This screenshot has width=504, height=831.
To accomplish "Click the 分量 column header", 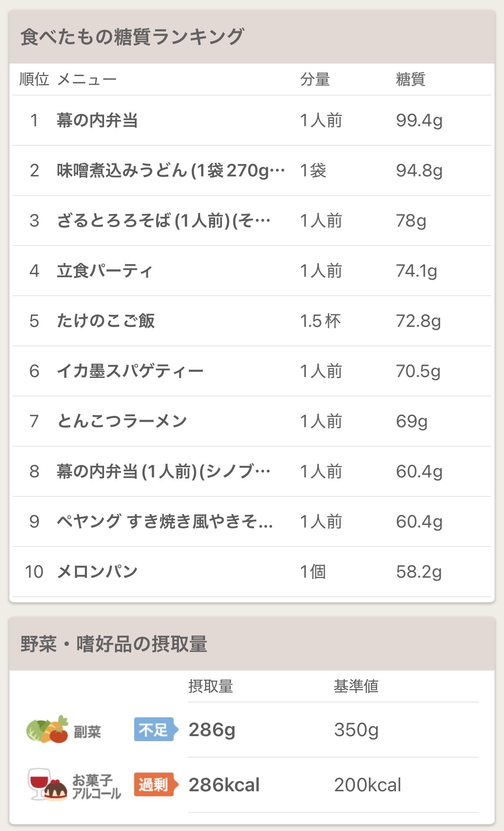I will pyautogui.click(x=315, y=79).
